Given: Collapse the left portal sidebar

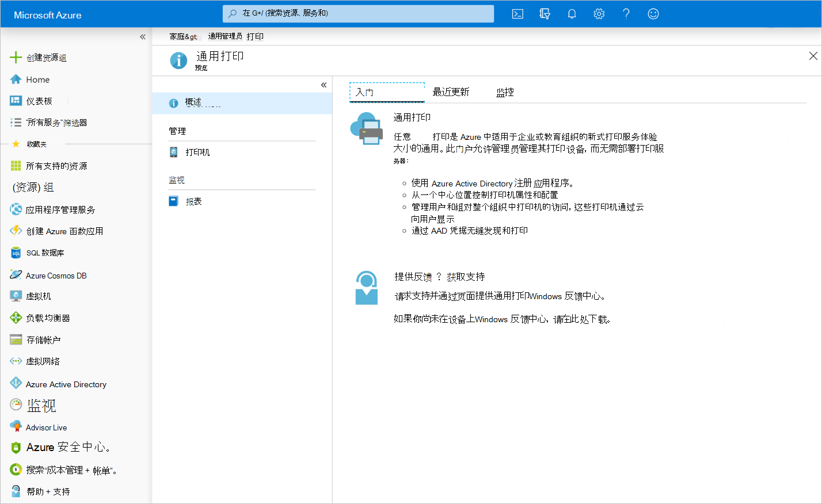Looking at the screenshot, I should pos(143,37).
